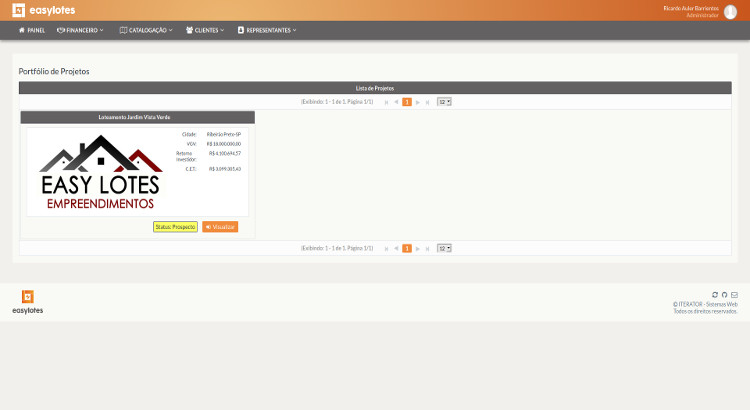The width and height of the screenshot is (750, 410).
Task: Expand the Catalogação menu
Action: [146, 30]
